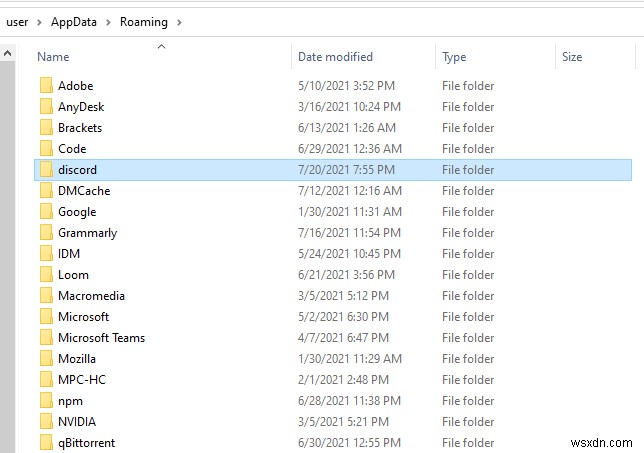644x453 pixels.
Task: Select the discord folder name
Action: (77, 169)
